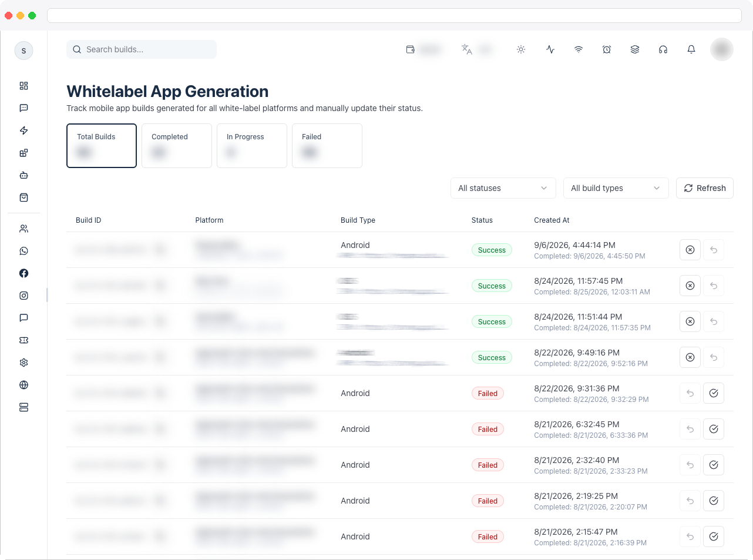
Task: Click undo arrow for 8/22/2026 9:31:36 PM build
Action: (x=690, y=393)
